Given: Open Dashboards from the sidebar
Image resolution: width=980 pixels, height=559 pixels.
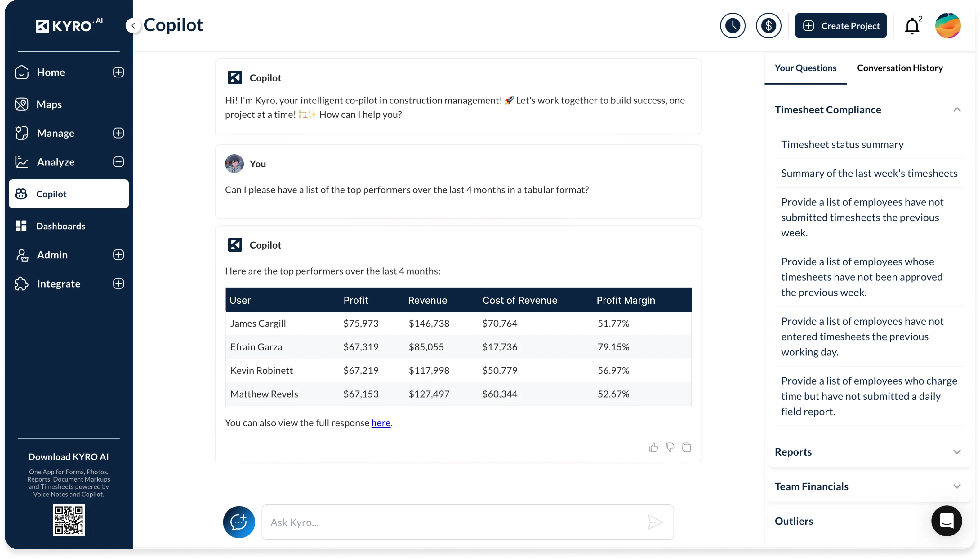Looking at the screenshot, I should pyautogui.click(x=61, y=226).
